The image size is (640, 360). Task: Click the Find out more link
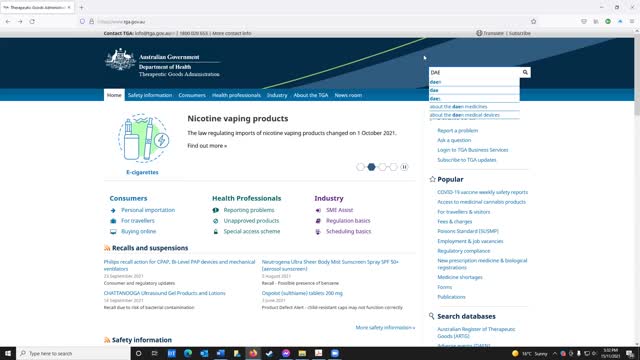click(x=207, y=146)
